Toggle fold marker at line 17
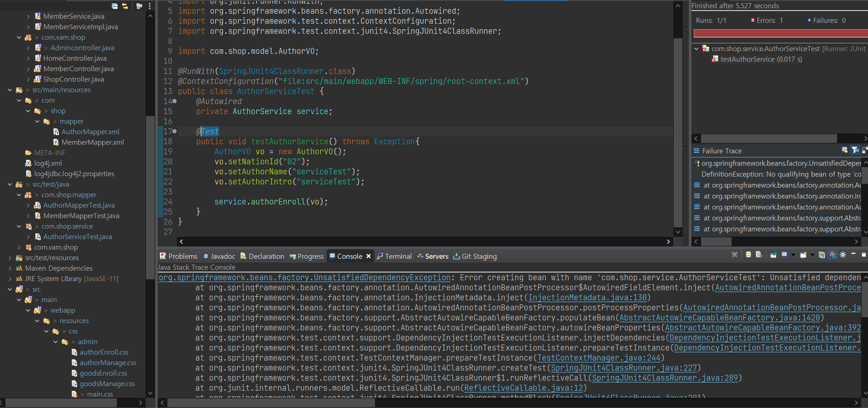Image resolution: width=868 pixels, height=408 pixels. tap(174, 131)
